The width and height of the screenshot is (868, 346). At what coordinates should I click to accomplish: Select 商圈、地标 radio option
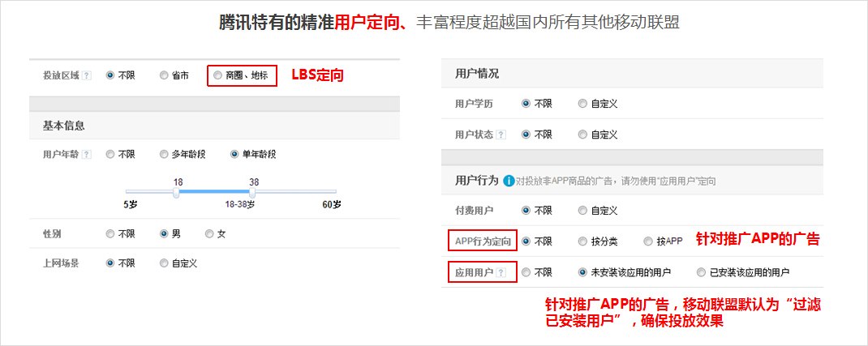pyautogui.click(x=217, y=75)
